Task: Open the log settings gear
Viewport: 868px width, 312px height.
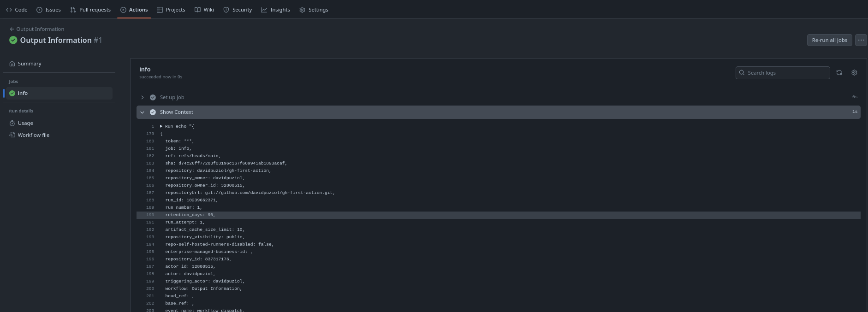Action: (x=854, y=72)
